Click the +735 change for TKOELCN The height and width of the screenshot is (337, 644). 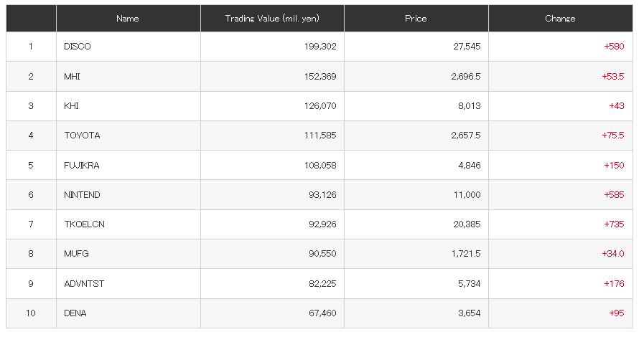614,224
